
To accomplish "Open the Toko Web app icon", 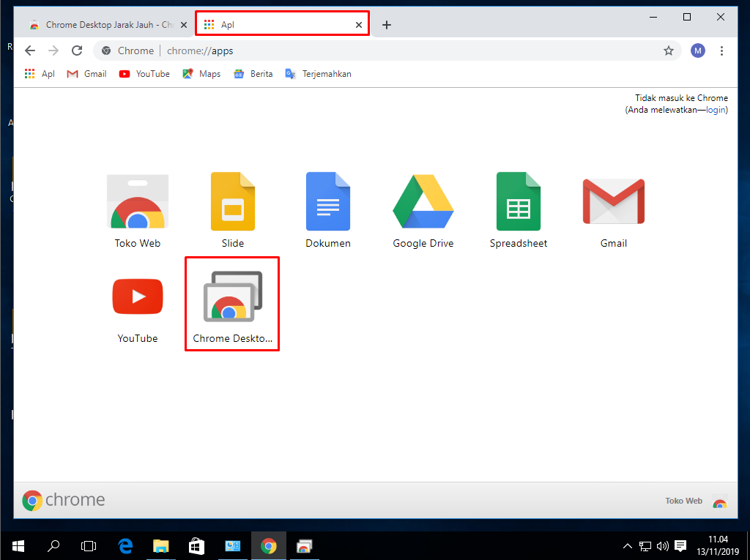I will tap(138, 202).
